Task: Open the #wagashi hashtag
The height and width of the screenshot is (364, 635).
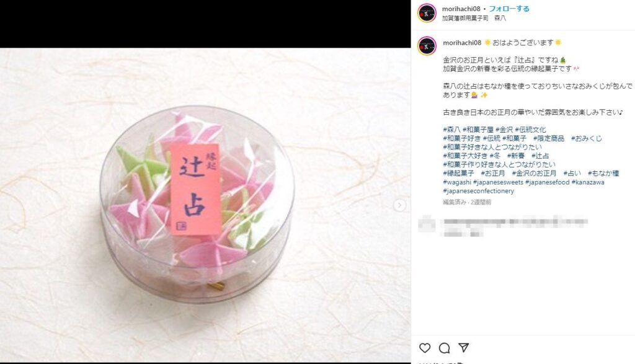Action: click(x=457, y=182)
